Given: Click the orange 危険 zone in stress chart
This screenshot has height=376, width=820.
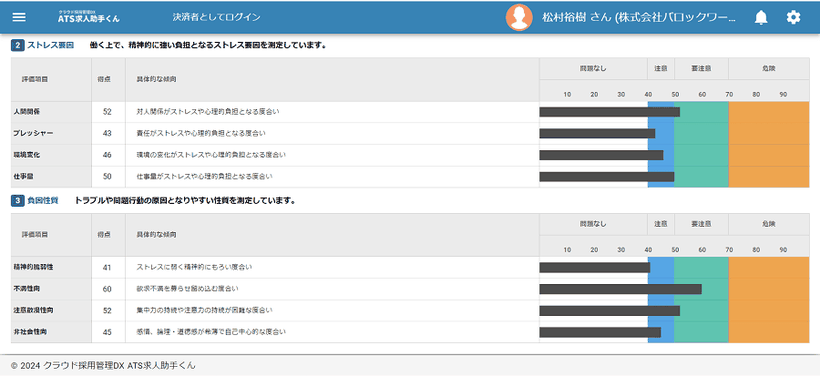Looking at the screenshot, I should (x=769, y=144).
